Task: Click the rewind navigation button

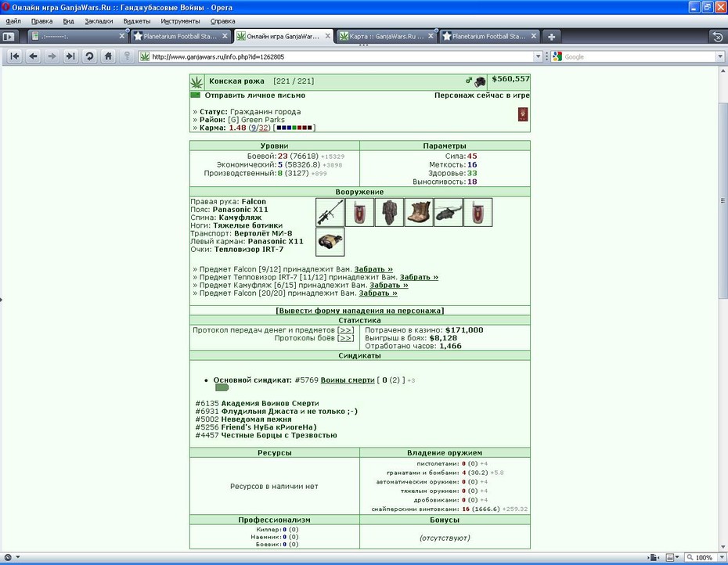Action: 15,56
